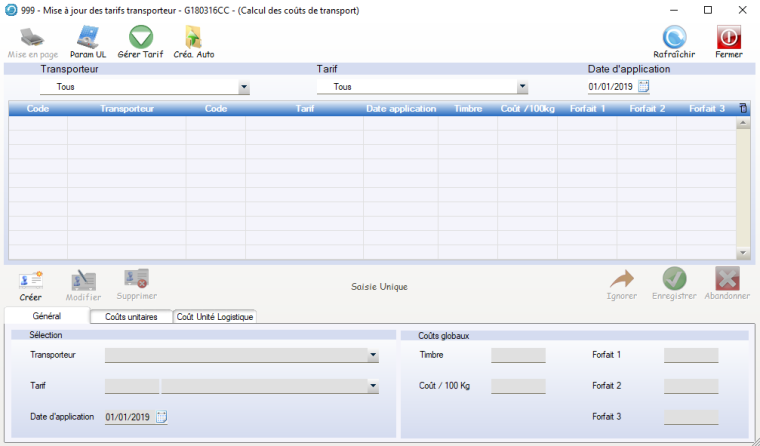The width and height of the screenshot is (760, 446).
Task: Expand the Transporteur filter dropdown
Action: tap(243, 87)
